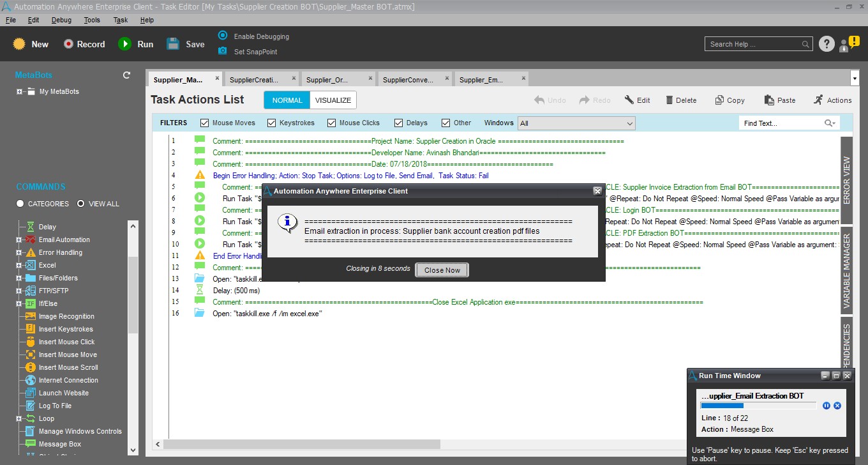Image resolution: width=868 pixels, height=465 pixels.
Task: Select the Delay command
Action: pyautogui.click(x=47, y=227)
